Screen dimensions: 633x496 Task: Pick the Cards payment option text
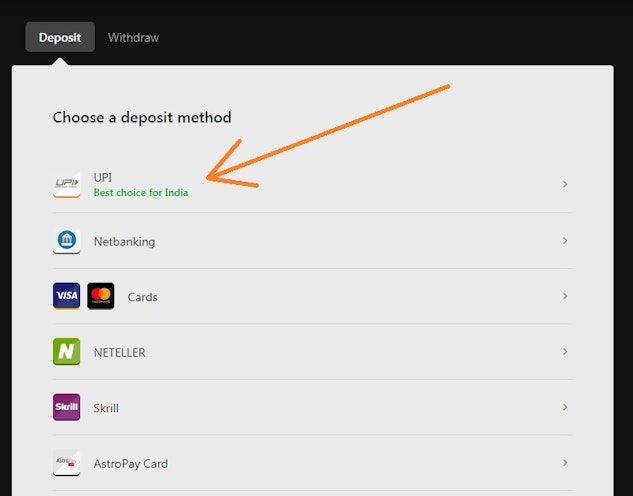[x=142, y=297]
